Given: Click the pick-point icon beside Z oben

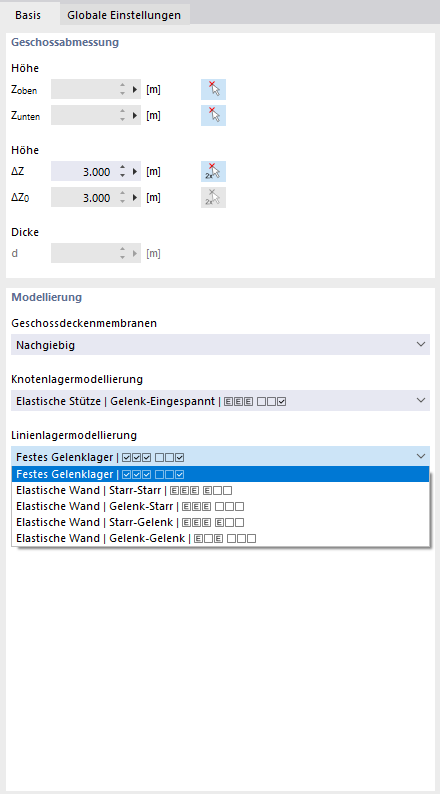Looking at the screenshot, I should pos(213,90).
